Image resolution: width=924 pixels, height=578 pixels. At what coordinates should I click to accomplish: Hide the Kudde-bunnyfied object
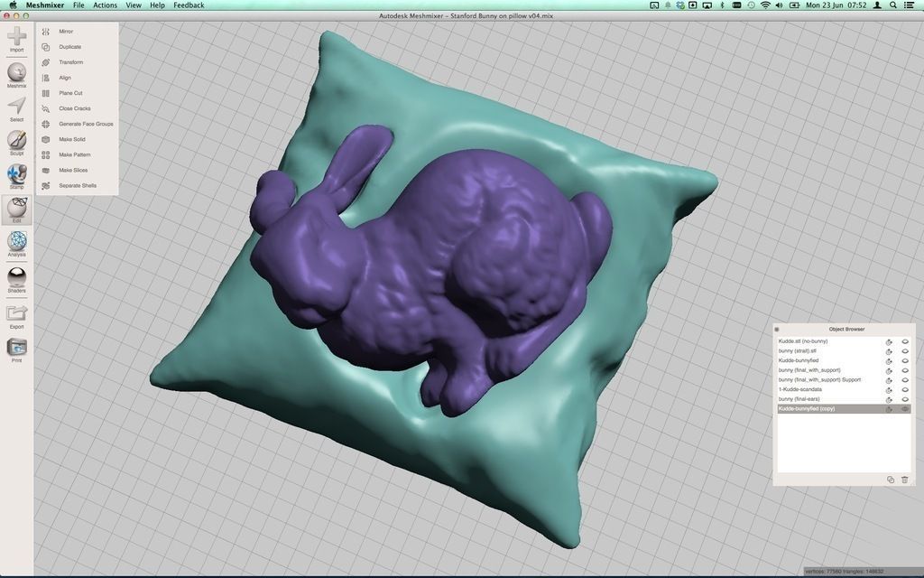coord(905,360)
